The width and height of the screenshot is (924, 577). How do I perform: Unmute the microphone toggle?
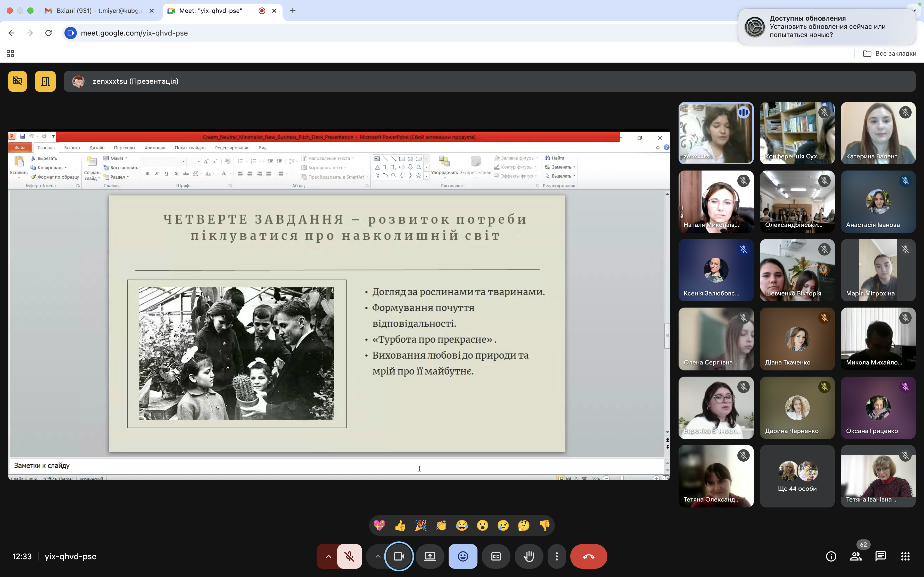(349, 556)
